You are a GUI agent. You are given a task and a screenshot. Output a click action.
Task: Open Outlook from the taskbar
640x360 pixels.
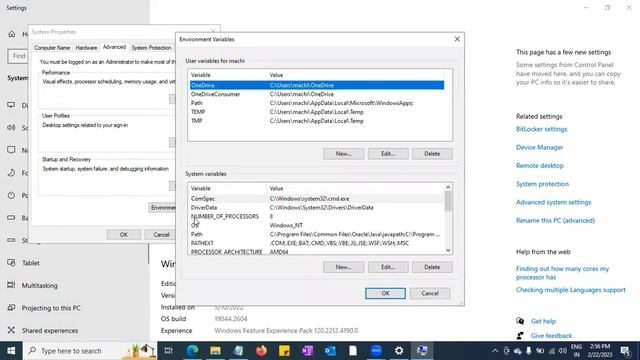tap(330, 351)
